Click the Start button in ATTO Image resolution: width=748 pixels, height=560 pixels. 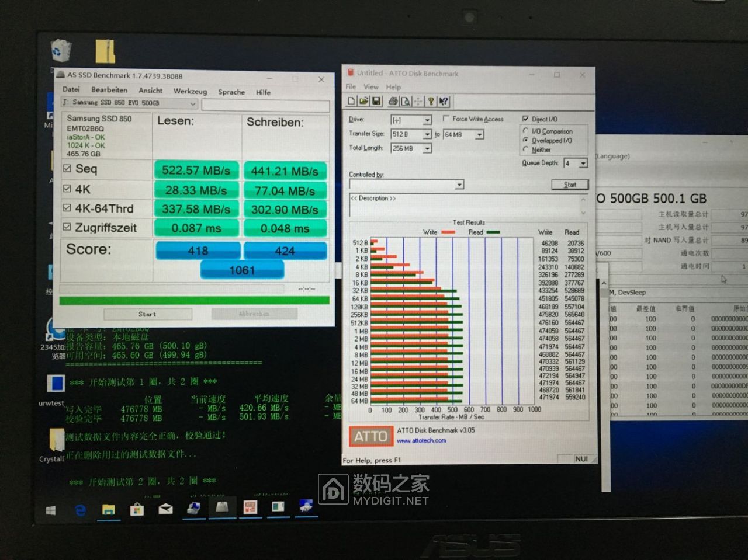[570, 185]
